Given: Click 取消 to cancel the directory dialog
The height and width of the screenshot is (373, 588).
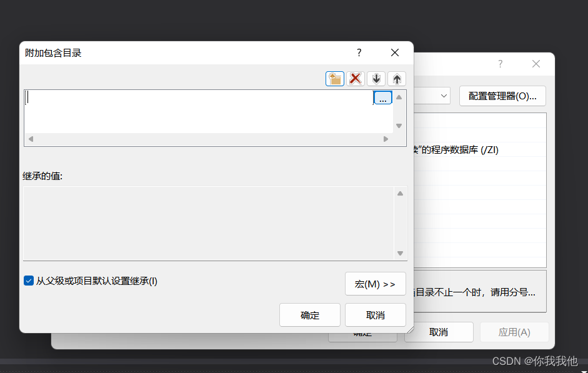Looking at the screenshot, I should coord(376,315).
